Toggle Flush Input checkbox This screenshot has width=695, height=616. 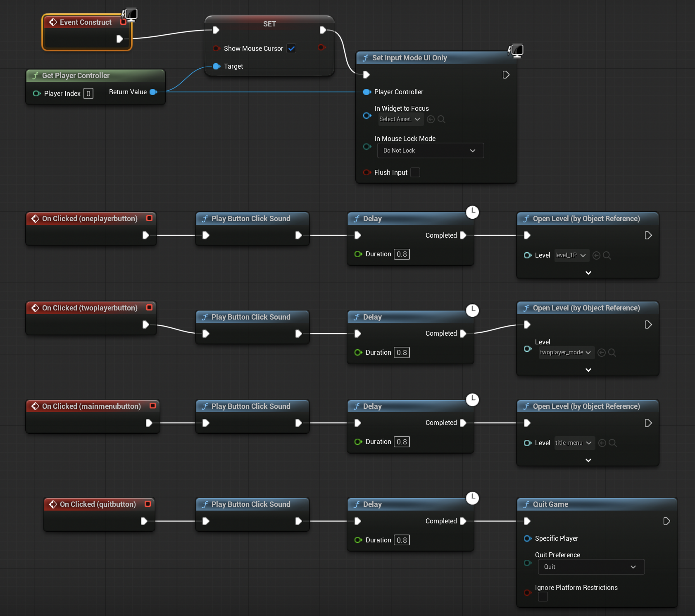point(415,172)
